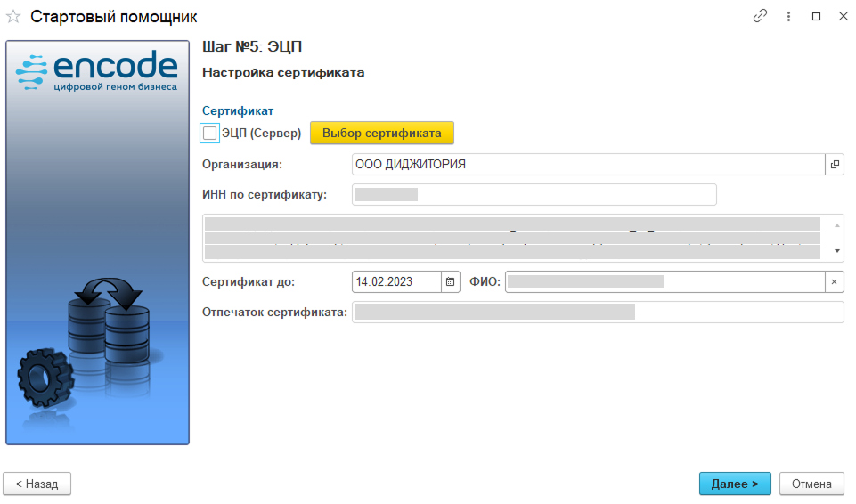Viewport: 856px width, 504px height.
Task: Click the get link chain icon
Action: (x=760, y=16)
